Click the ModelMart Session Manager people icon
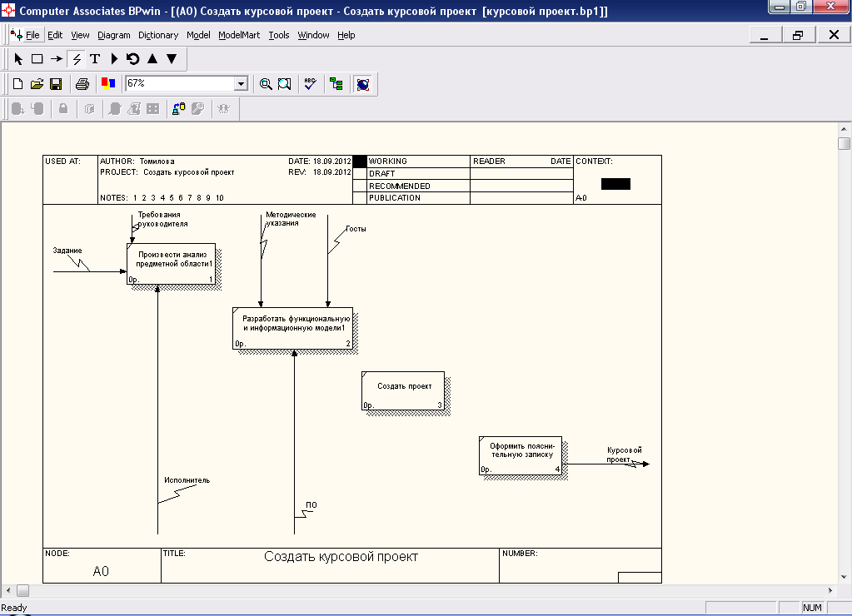 point(224,109)
